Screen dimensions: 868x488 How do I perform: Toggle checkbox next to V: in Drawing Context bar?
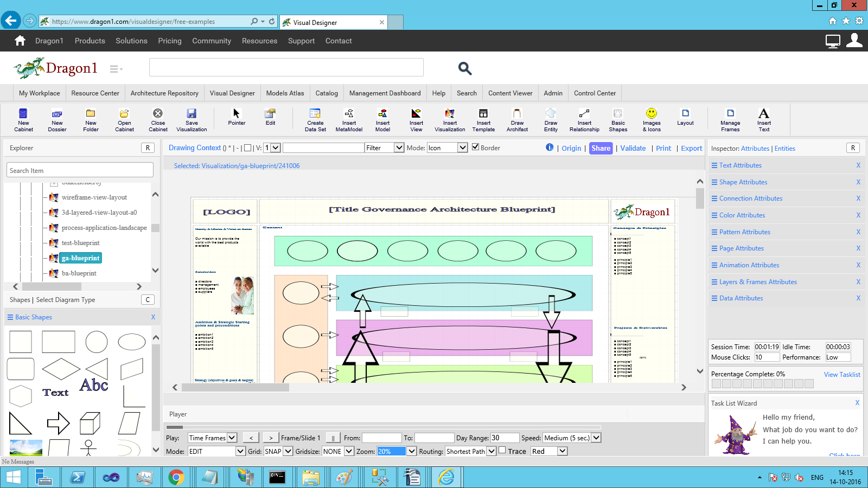pyautogui.click(x=248, y=148)
